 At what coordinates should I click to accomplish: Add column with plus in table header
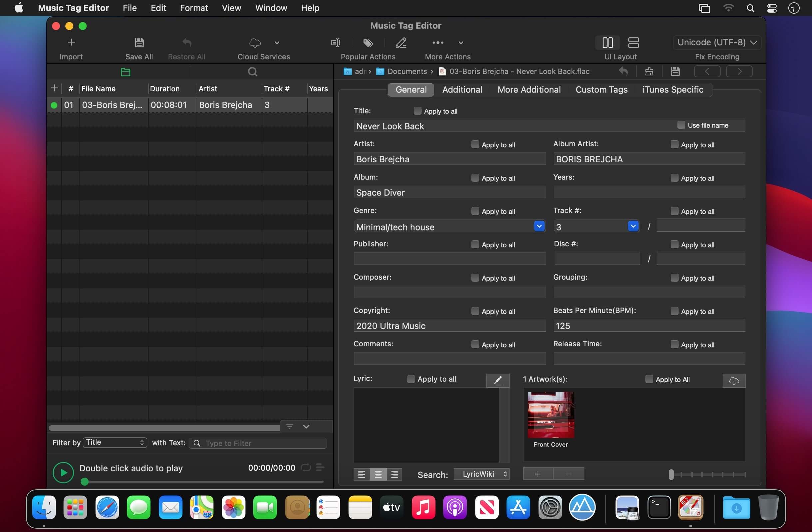coord(54,88)
